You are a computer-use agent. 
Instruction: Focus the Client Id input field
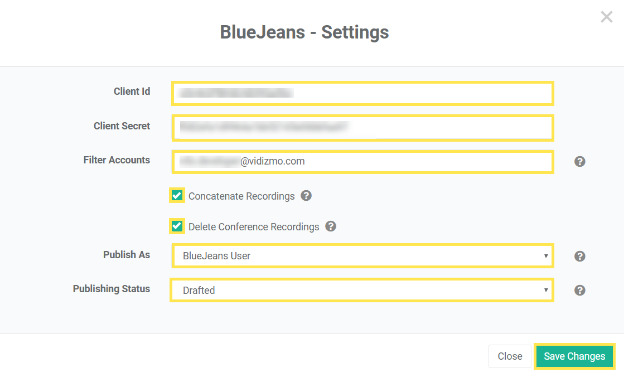363,94
